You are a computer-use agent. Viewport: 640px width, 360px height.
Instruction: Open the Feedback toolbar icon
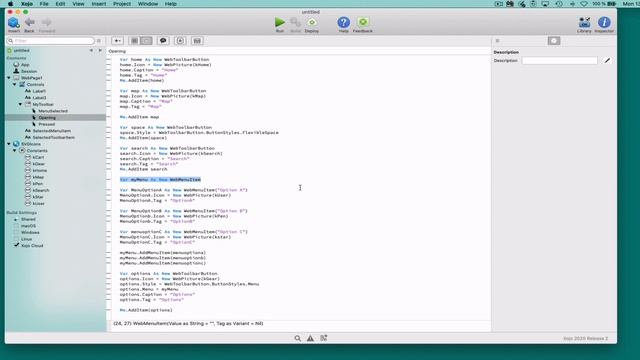click(x=362, y=24)
